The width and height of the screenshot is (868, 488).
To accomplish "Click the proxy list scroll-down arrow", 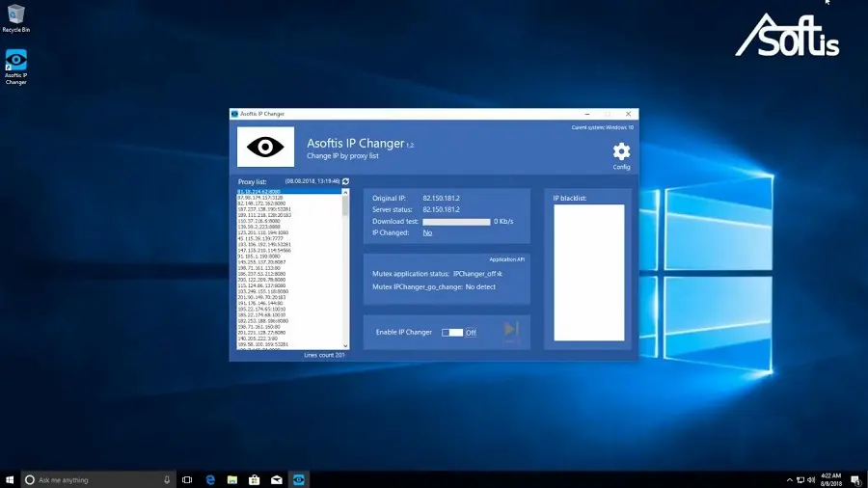I will click(x=345, y=346).
